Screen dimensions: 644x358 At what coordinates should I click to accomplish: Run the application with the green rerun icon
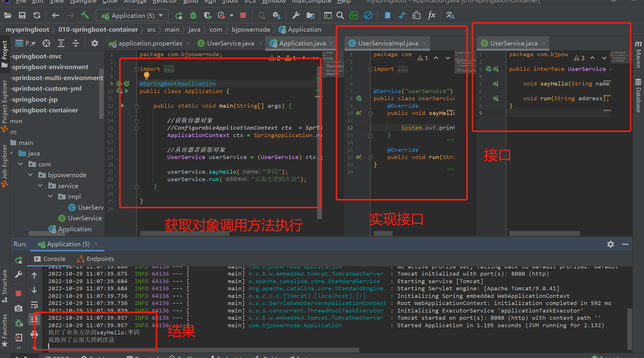[x=179, y=15]
